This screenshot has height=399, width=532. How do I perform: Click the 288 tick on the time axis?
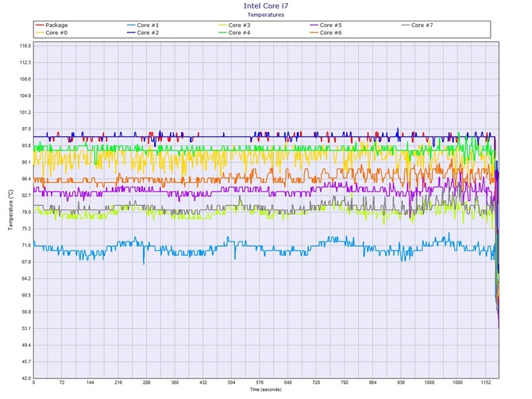coord(147,382)
